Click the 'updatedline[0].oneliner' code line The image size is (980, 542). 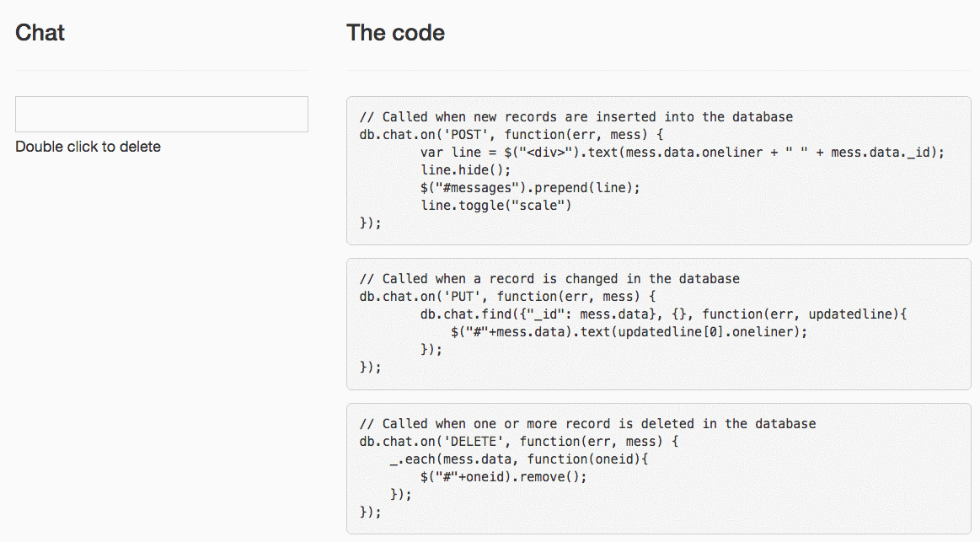pyautogui.click(x=629, y=332)
